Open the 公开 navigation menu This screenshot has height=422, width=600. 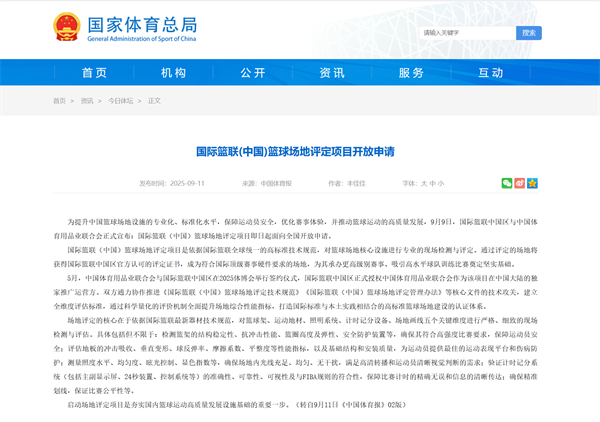tap(252, 73)
